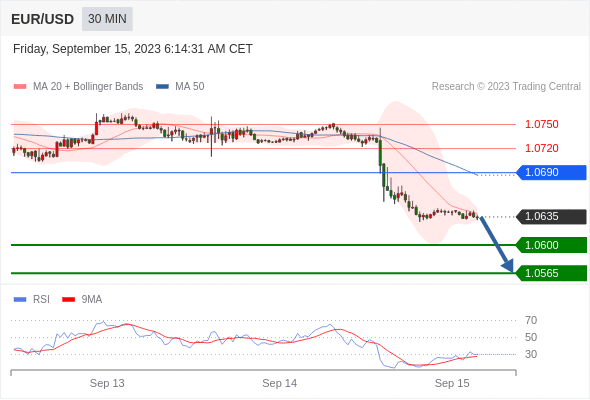The width and height of the screenshot is (590, 400).
Task: Click the Sep 15 date axis label
Action: 452,383
